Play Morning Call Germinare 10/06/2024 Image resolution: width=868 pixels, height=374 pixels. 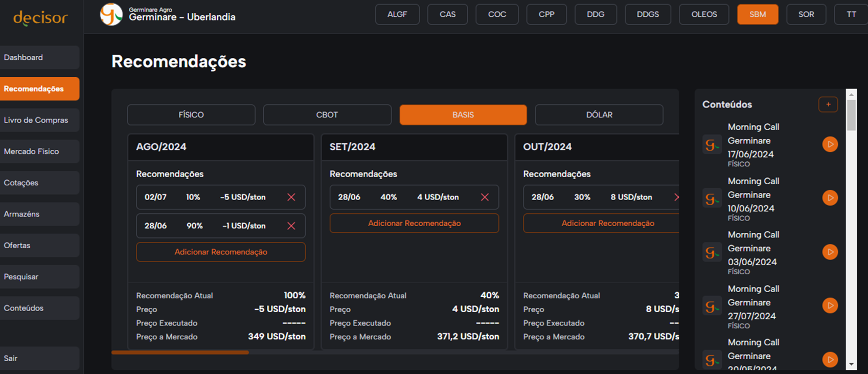click(830, 197)
